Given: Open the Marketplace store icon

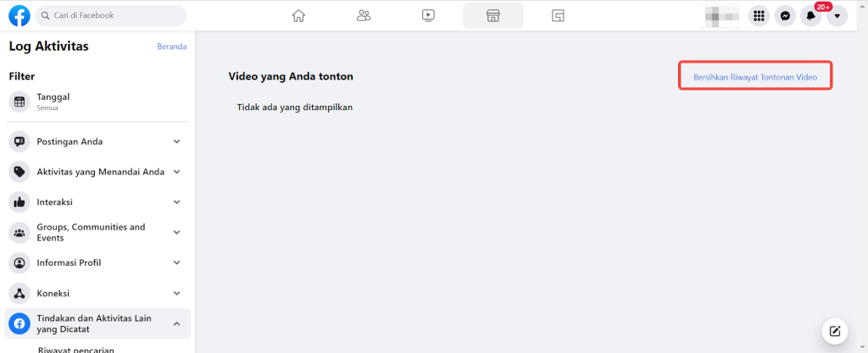Looking at the screenshot, I should (x=492, y=15).
